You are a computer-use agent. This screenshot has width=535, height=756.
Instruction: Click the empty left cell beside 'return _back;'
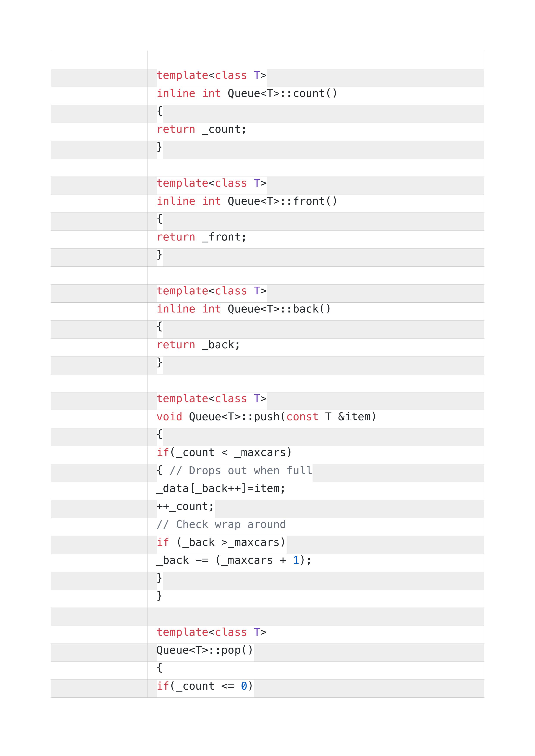pos(99,347)
